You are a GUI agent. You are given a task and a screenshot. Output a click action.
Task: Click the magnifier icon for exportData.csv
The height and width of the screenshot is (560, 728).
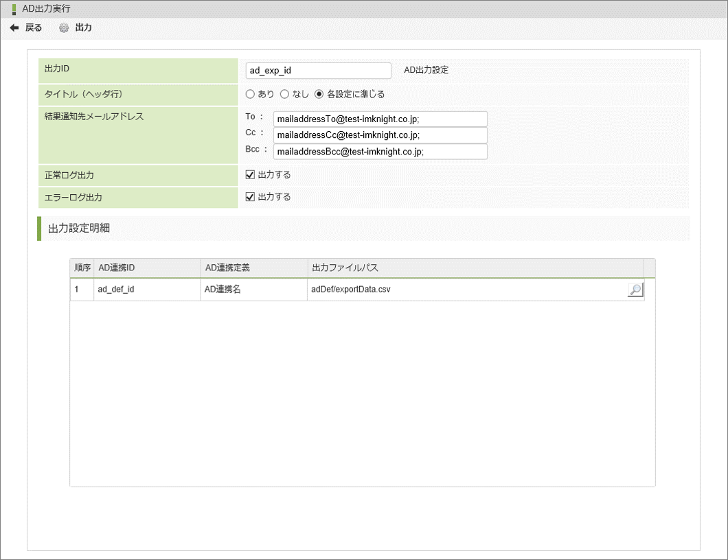pos(635,290)
